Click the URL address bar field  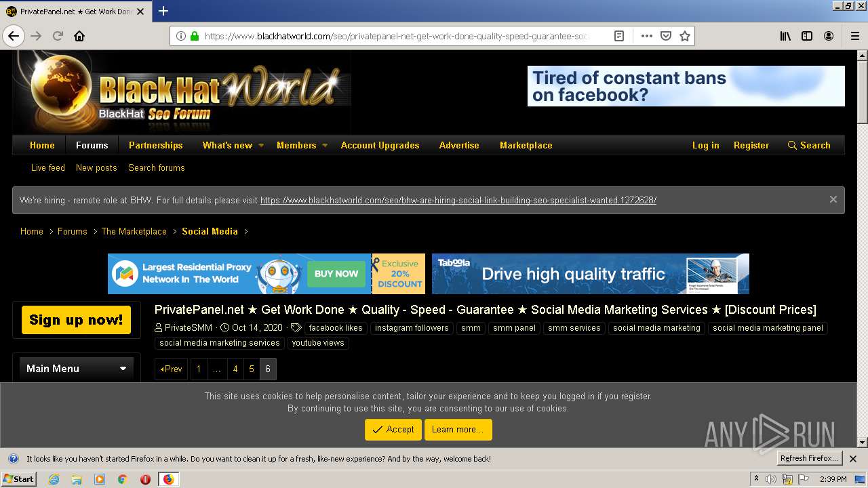[x=397, y=36]
